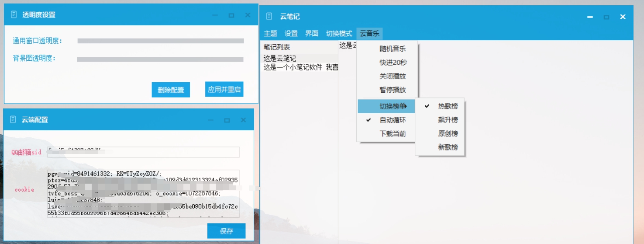This screenshot has width=644, height=244.
Task: Maximize the 云端配置 window
Action: [x=227, y=120]
